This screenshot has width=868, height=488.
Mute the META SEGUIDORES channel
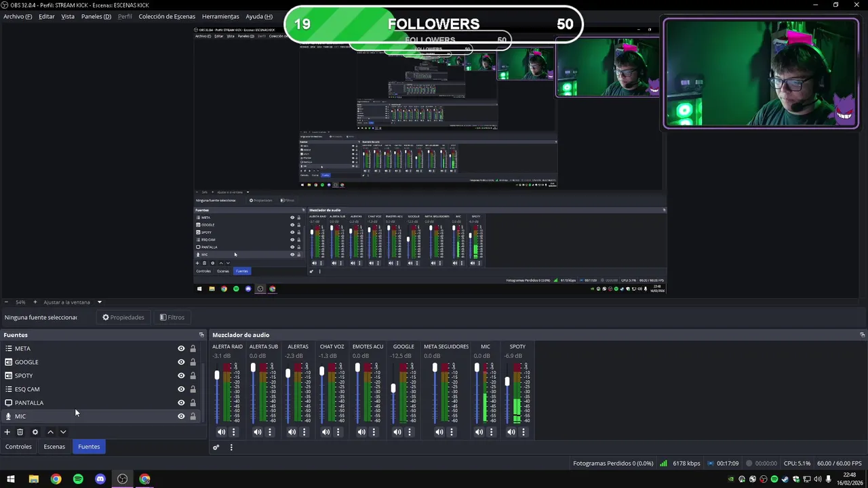[x=439, y=432]
